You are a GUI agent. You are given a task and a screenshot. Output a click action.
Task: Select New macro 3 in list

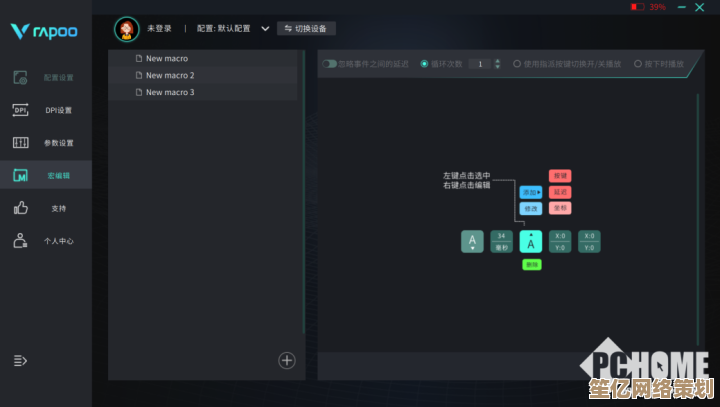pyautogui.click(x=170, y=92)
